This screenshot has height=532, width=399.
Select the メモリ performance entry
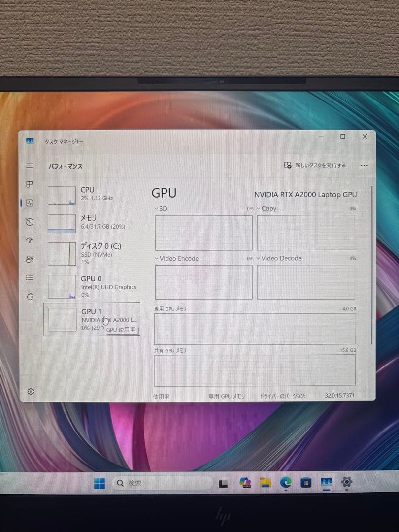[x=92, y=223]
